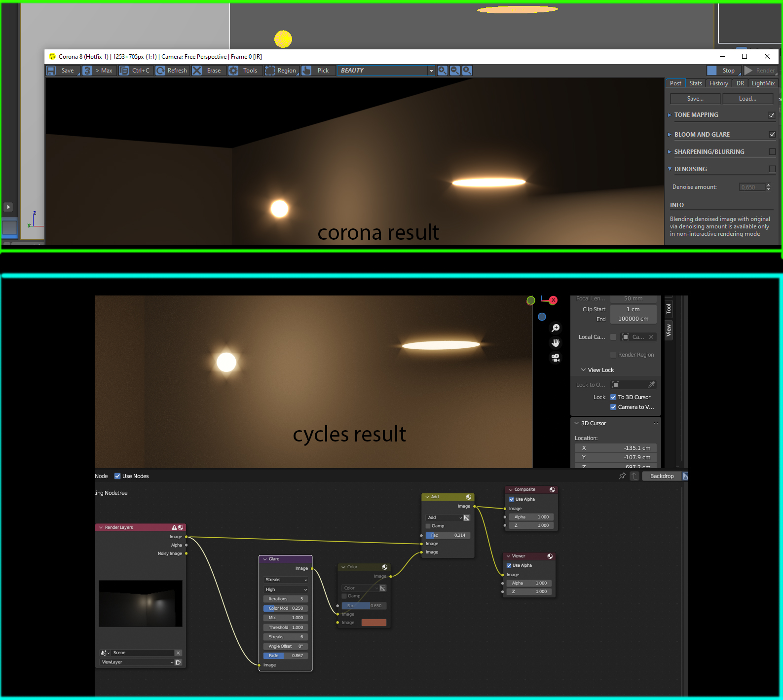Viewport: 783px width, 700px height.
Task: Switch to the Stats tab
Action: pos(696,83)
